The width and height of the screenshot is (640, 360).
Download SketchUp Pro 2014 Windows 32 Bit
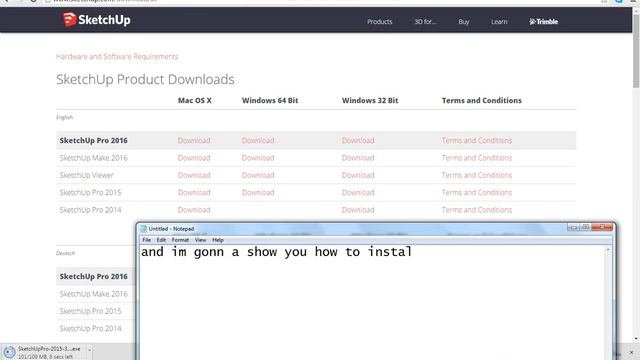tap(358, 210)
